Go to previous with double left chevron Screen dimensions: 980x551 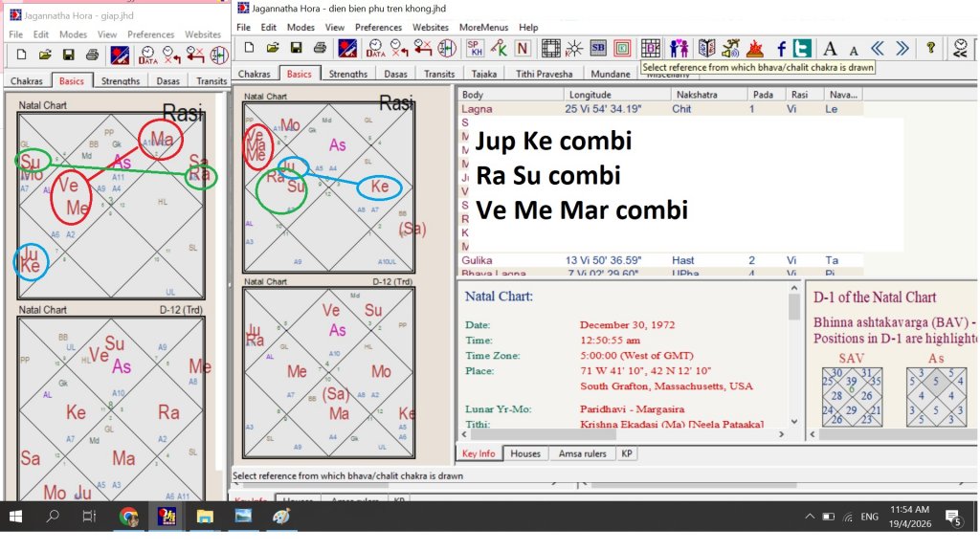point(879,48)
